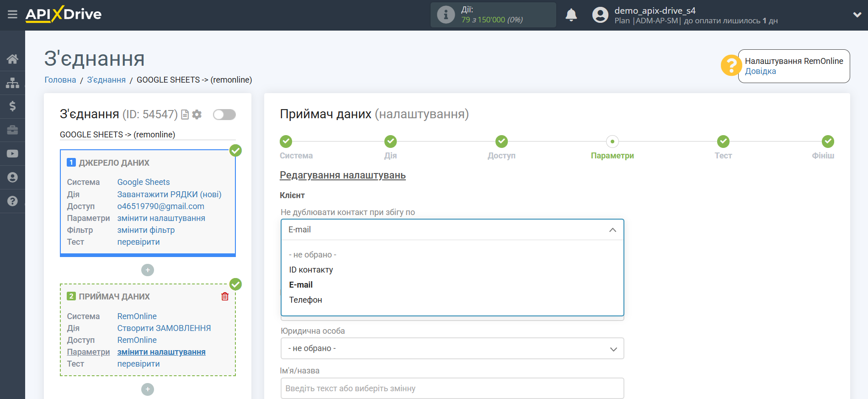Image resolution: width=868 pixels, height=399 pixels.
Task: Open connection settings gear icon
Action: coord(197,115)
